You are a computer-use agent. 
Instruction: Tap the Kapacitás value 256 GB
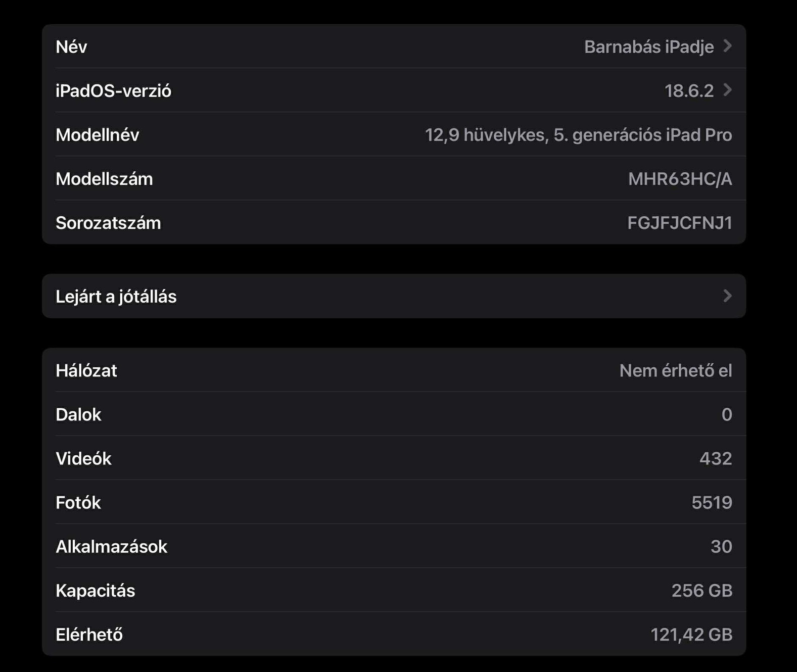coord(701,591)
